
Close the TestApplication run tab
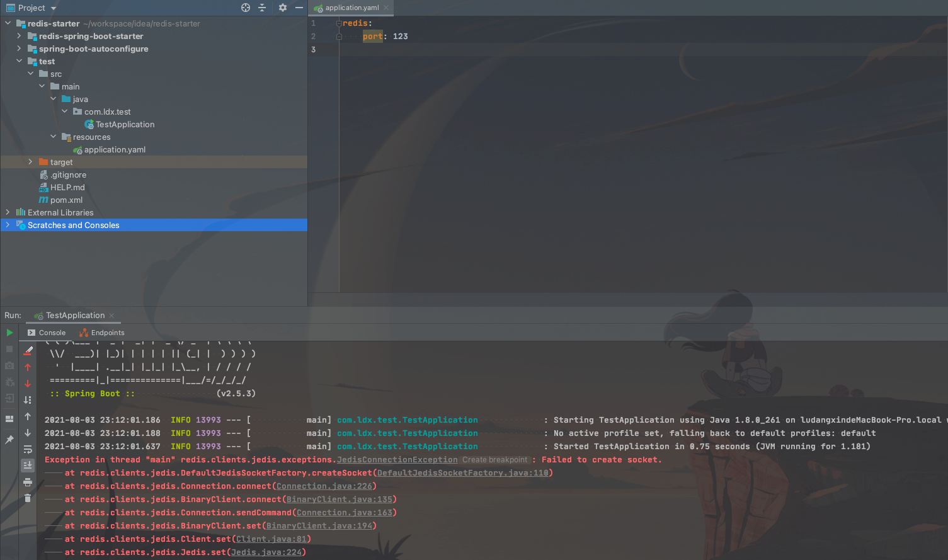[111, 316]
